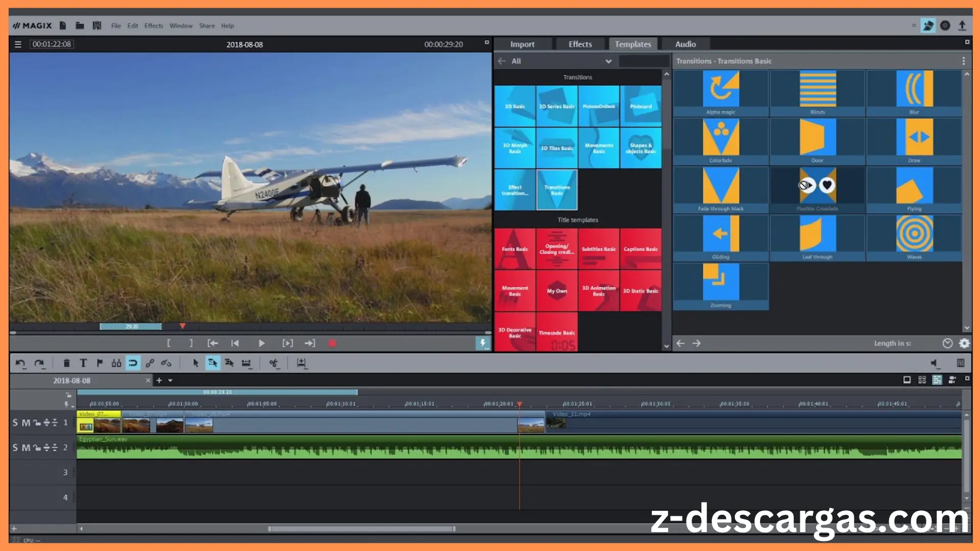Mute track 1 with M button
The height and width of the screenshot is (551, 980).
coord(26,422)
